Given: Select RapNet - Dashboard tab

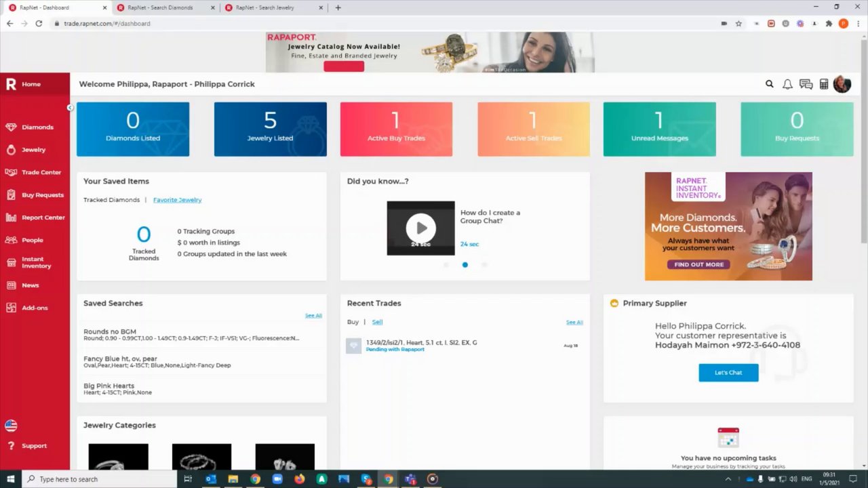Looking at the screenshot, I should (56, 7).
